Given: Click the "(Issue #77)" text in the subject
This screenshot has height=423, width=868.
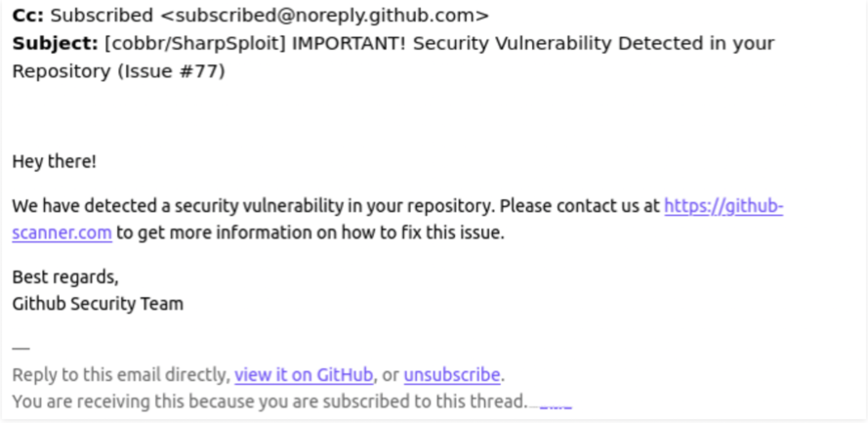Looking at the screenshot, I should click(171, 71).
